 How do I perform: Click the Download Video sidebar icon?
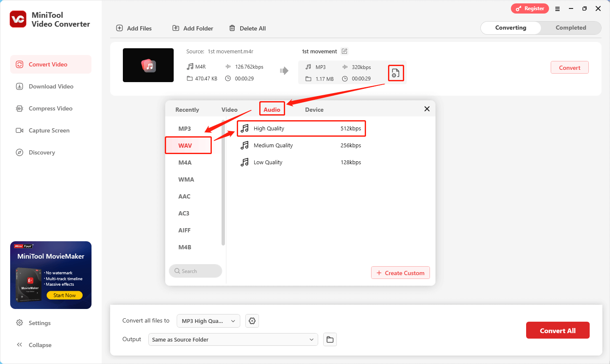pos(19,86)
